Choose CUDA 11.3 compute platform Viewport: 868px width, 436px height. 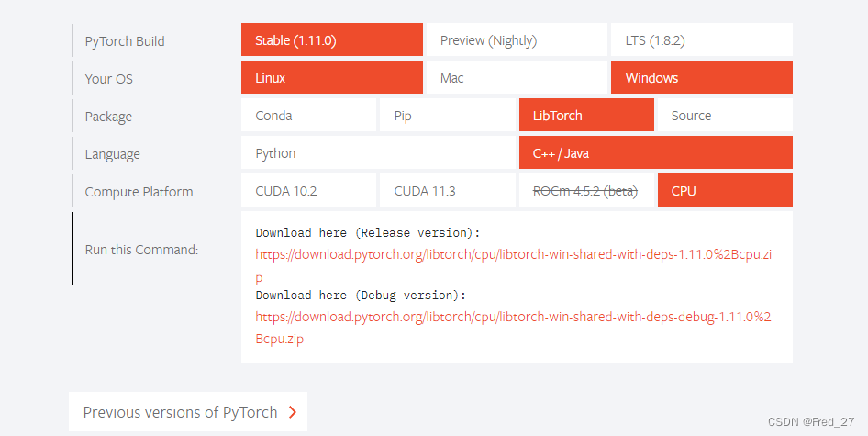pos(447,191)
